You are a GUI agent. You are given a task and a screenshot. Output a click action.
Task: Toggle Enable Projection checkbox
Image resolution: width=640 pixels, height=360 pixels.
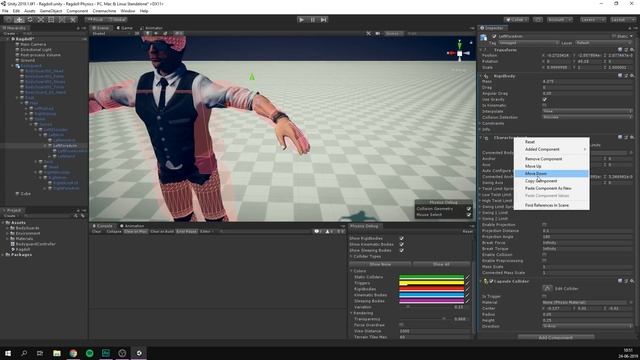[x=544, y=224]
